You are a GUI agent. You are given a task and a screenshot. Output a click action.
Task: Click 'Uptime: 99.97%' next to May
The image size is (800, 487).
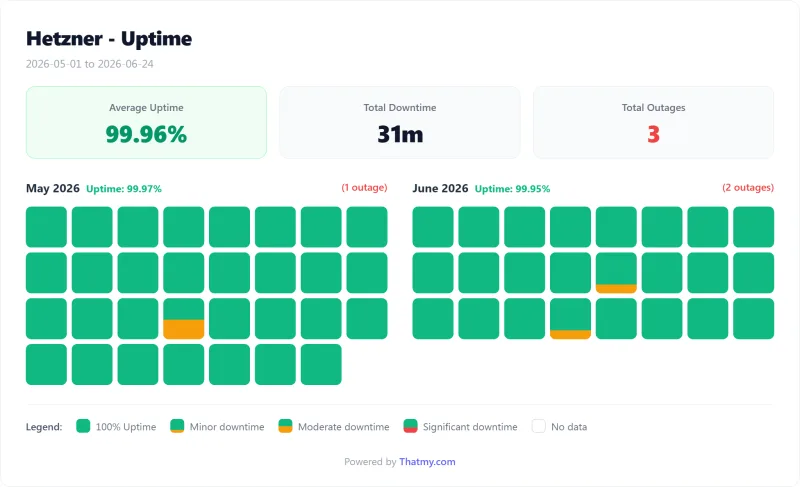[124, 189]
